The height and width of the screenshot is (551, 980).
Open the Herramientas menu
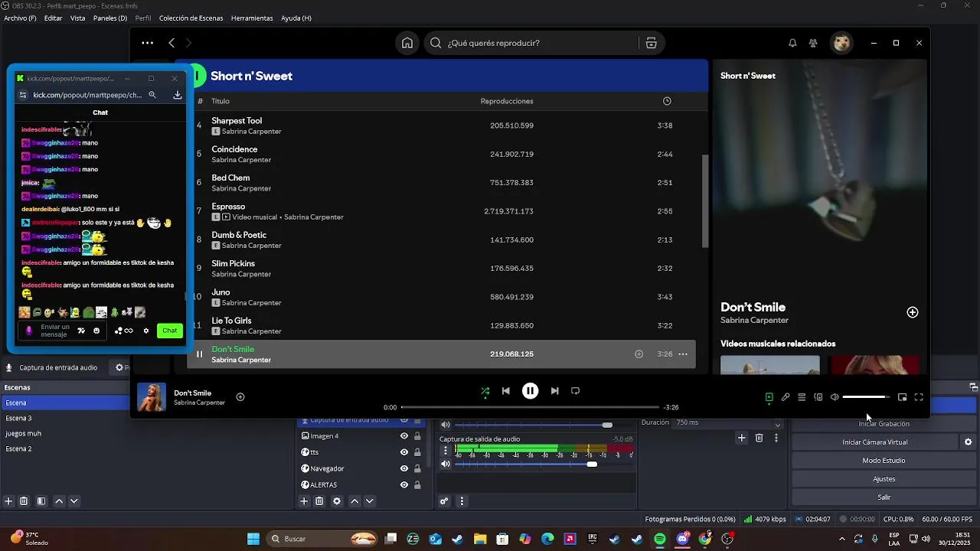click(252, 18)
